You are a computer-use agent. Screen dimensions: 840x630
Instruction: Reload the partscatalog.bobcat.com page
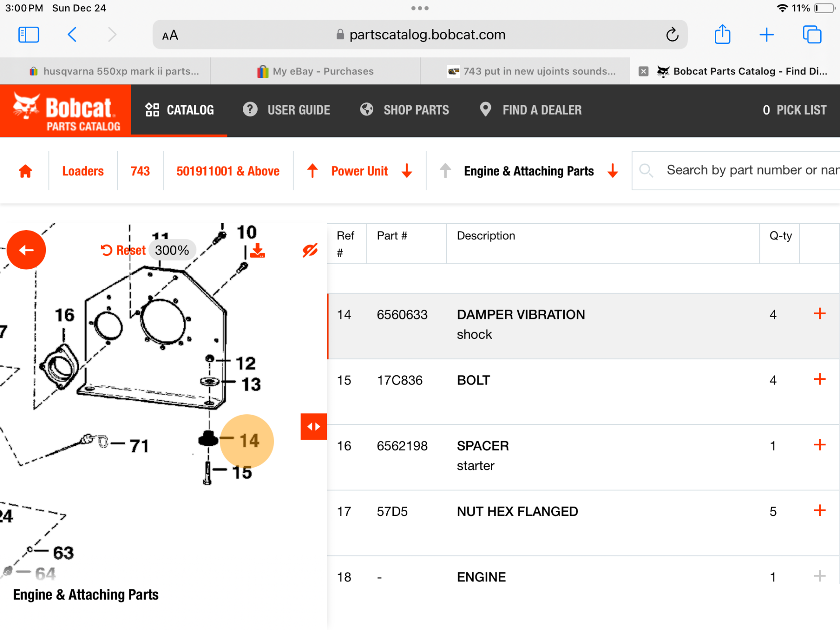tap(672, 35)
